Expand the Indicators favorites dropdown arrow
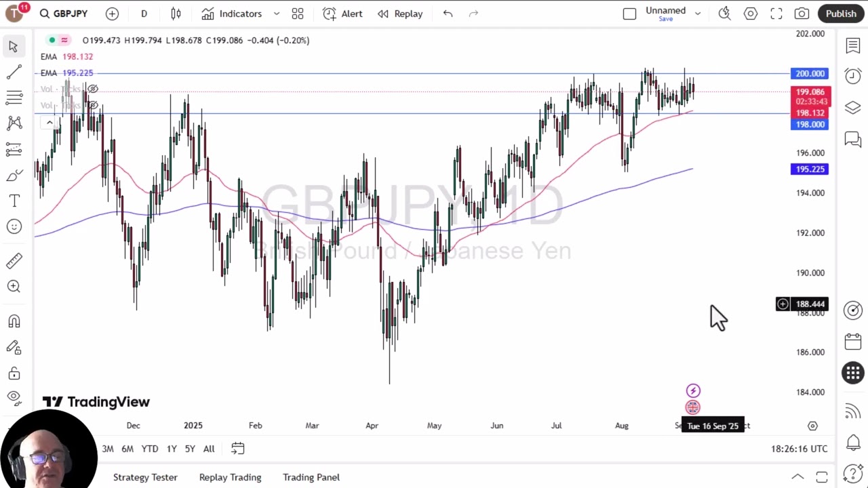Viewport: 868px width, 488px height. point(276,14)
